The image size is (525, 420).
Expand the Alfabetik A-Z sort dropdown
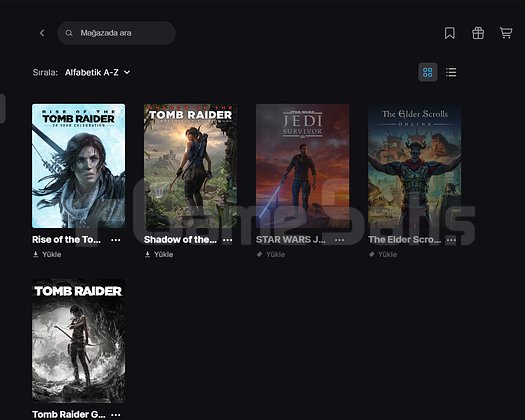coord(97,72)
